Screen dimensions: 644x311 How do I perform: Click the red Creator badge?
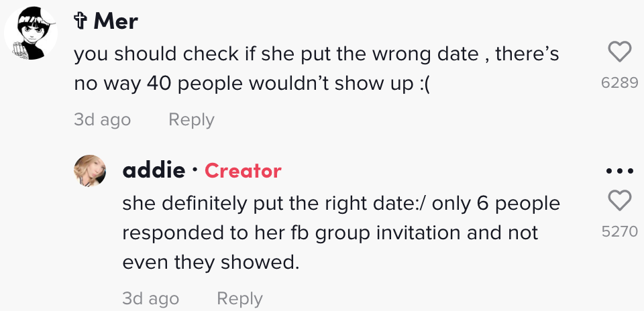click(243, 170)
